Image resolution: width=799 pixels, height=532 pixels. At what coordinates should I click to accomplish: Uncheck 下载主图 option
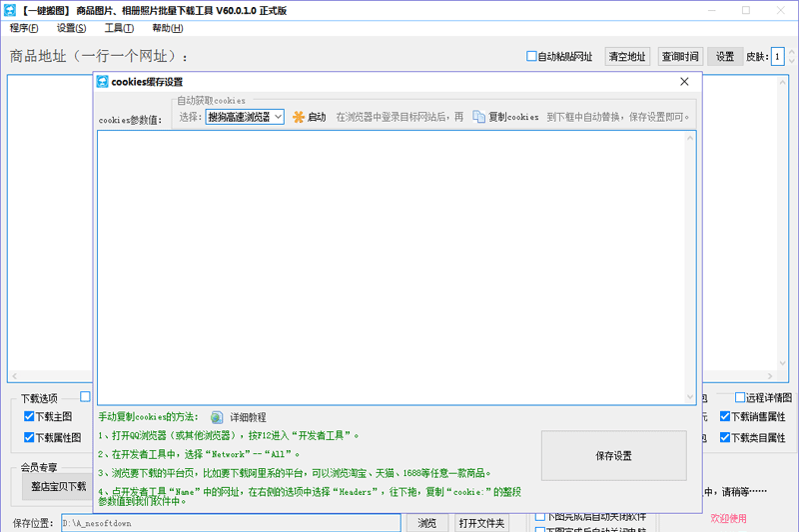(29, 417)
